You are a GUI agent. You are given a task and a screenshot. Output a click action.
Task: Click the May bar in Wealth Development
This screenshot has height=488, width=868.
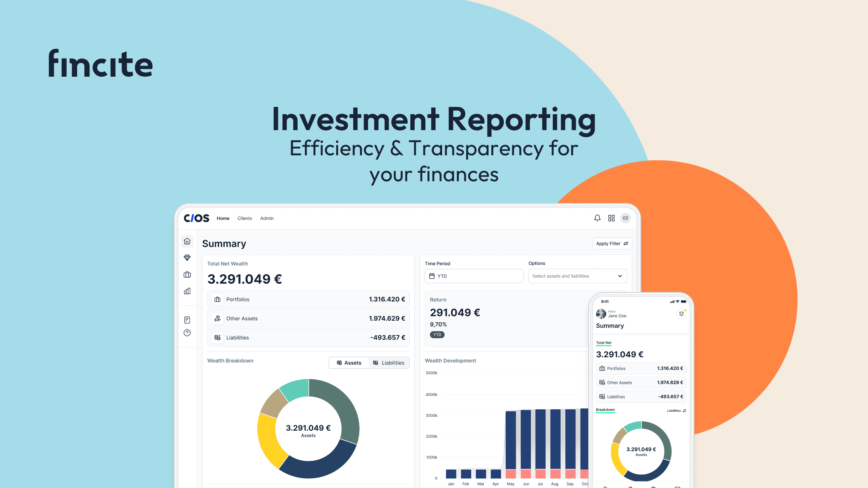(x=511, y=445)
